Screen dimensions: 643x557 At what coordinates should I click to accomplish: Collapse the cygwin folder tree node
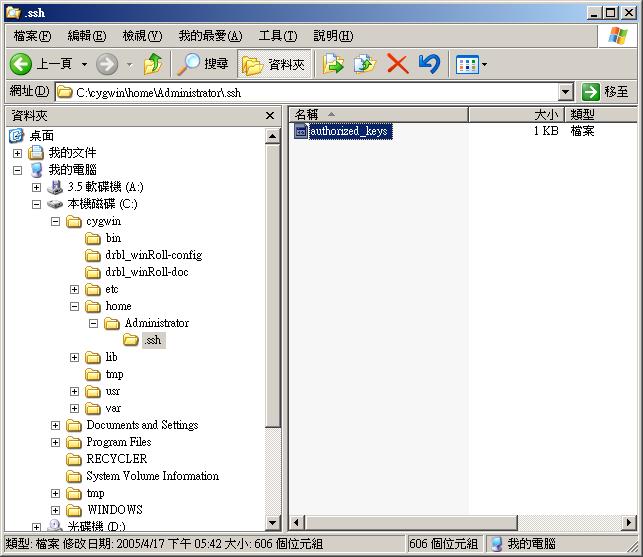[56, 221]
